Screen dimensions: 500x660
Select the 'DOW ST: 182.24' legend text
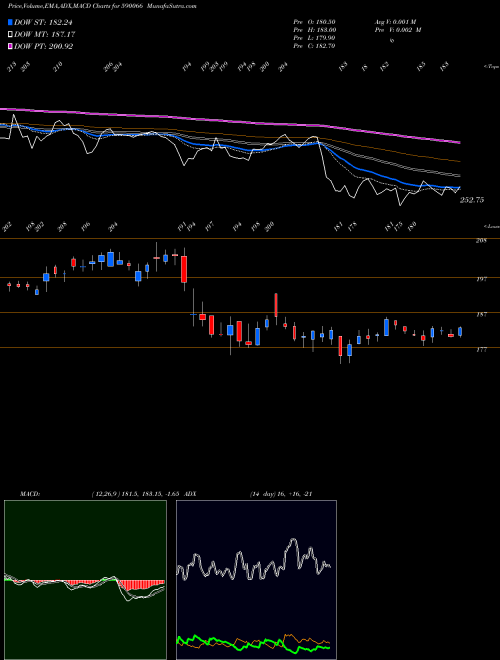43,22
